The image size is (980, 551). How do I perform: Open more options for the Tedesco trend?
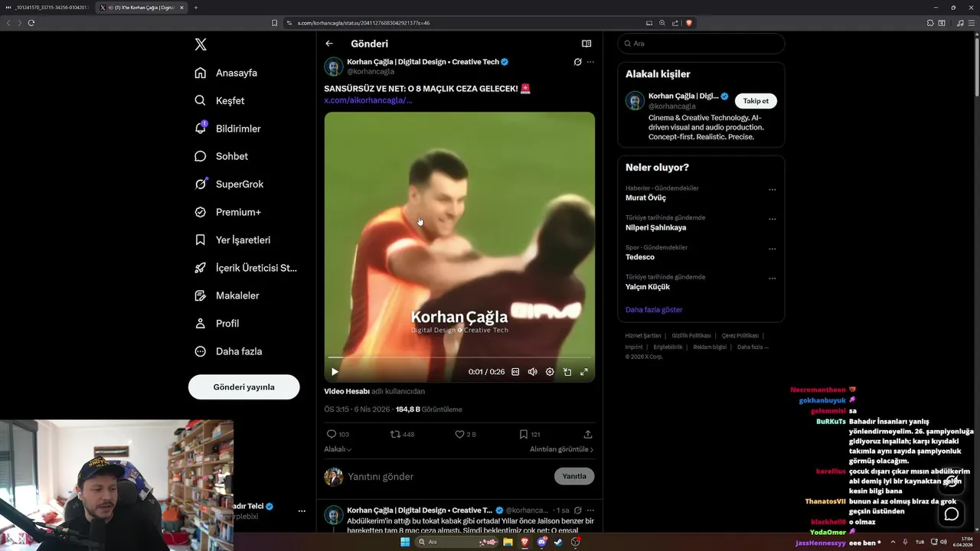click(x=772, y=249)
